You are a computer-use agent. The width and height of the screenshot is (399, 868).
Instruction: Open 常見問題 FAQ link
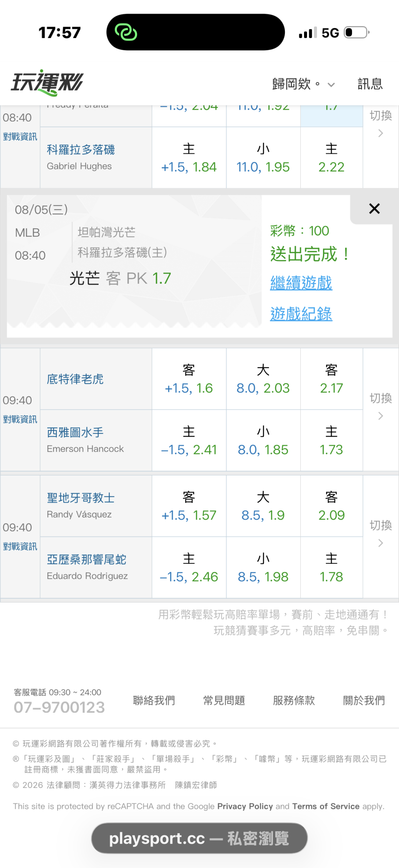click(x=224, y=700)
